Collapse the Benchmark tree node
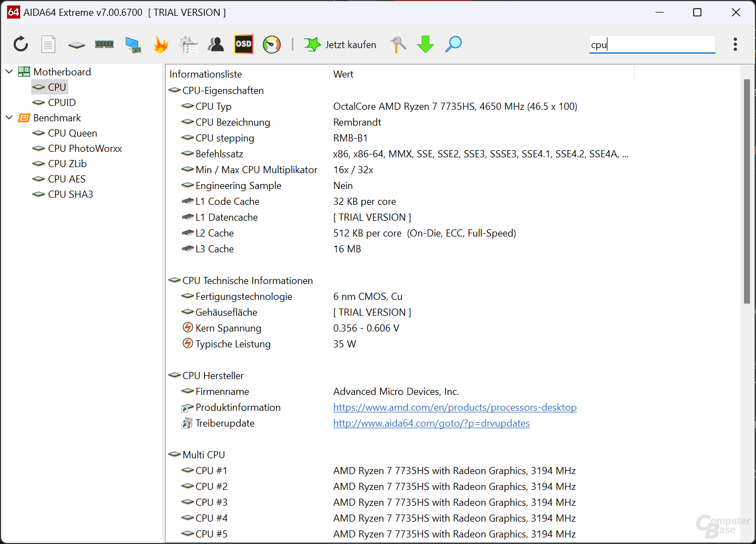Screen dimensions: 756x544 point(9,117)
